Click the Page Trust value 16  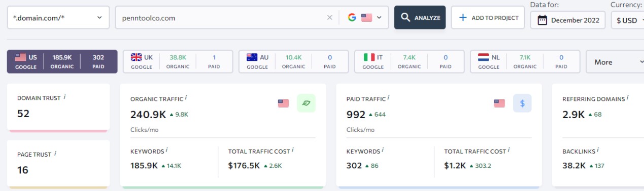(x=22, y=170)
